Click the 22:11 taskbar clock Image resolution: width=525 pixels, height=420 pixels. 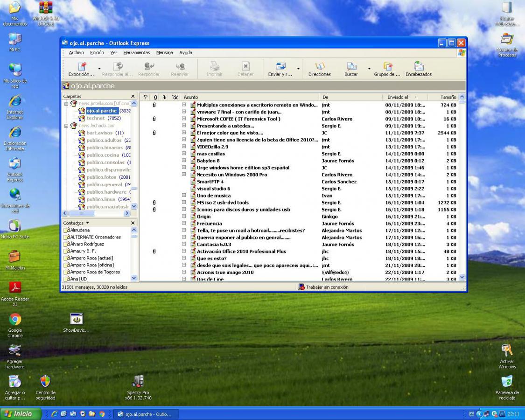[x=513, y=414]
